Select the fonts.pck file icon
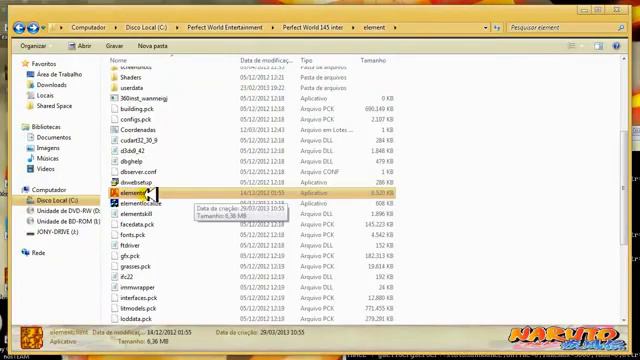Screen dimensions: 640x360 [114, 235]
